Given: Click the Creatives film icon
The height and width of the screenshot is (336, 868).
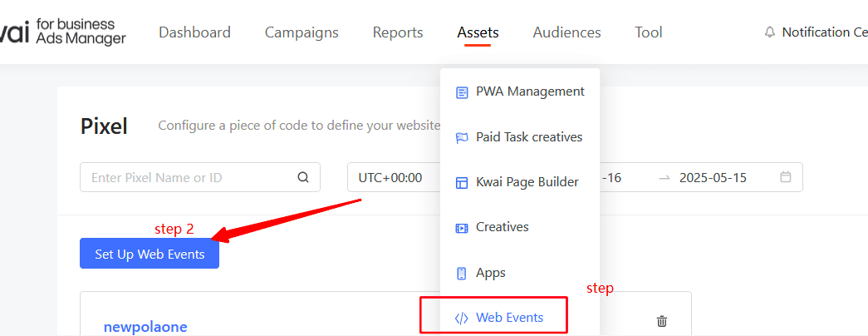Looking at the screenshot, I should pos(462,227).
